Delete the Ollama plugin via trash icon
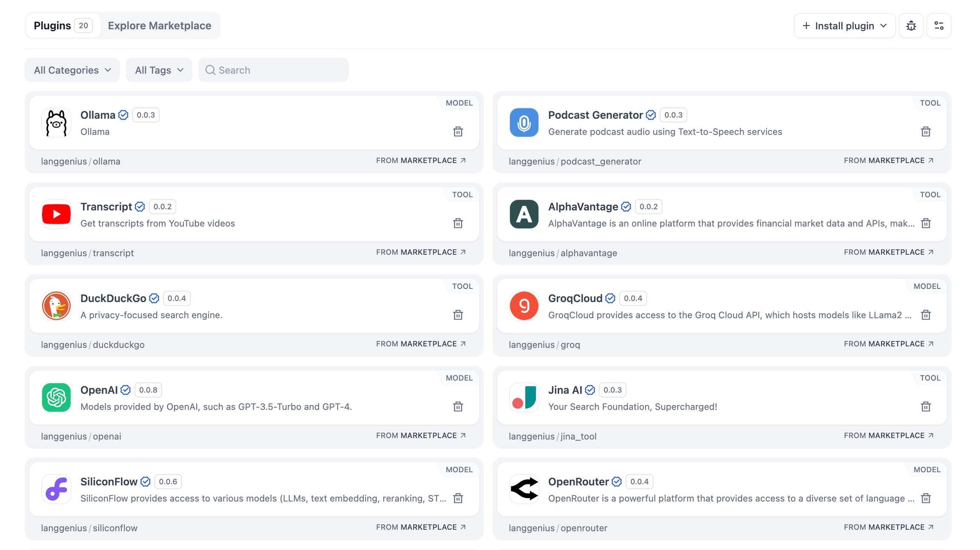 click(458, 131)
